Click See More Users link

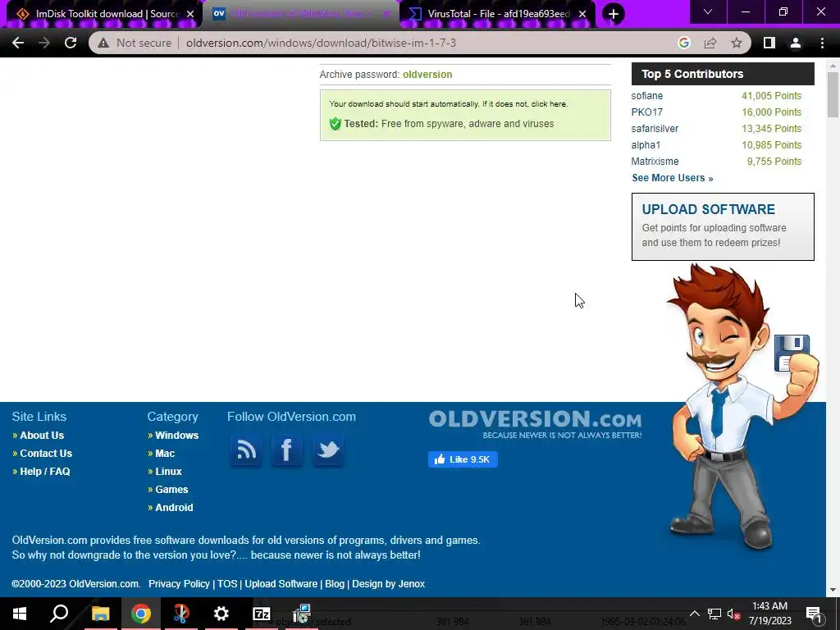pos(673,178)
